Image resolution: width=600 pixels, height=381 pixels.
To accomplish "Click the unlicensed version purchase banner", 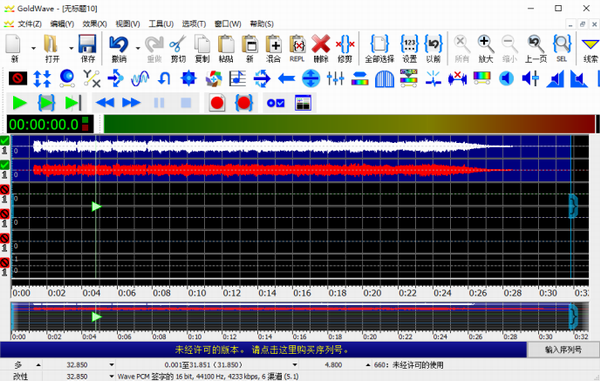I will [263, 350].
